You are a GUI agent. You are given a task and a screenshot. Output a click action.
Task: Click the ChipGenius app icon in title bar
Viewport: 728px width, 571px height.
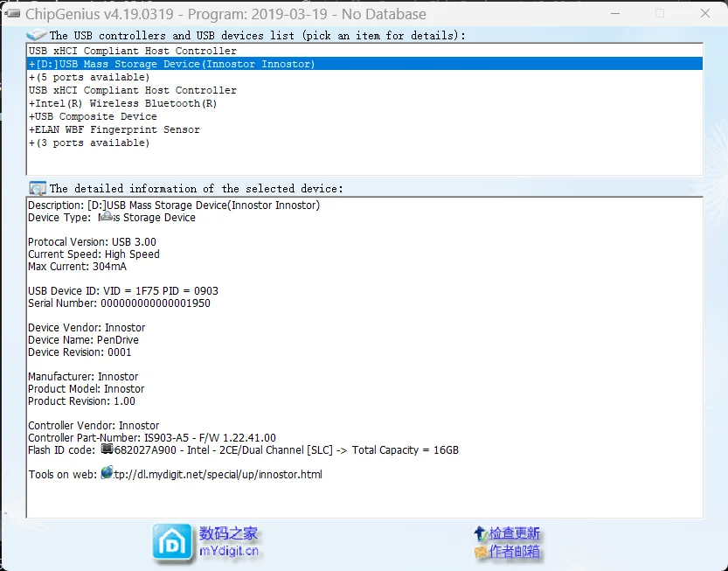pyautogui.click(x=12, y=14)
